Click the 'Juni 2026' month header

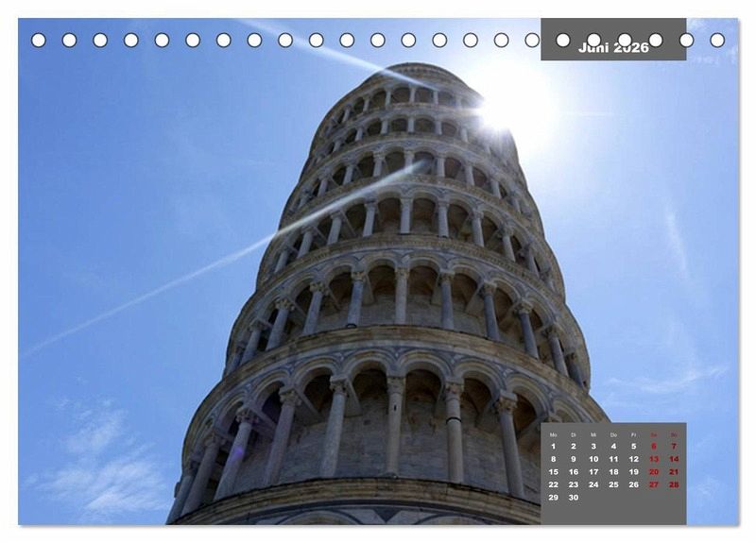tap(613, 47)
